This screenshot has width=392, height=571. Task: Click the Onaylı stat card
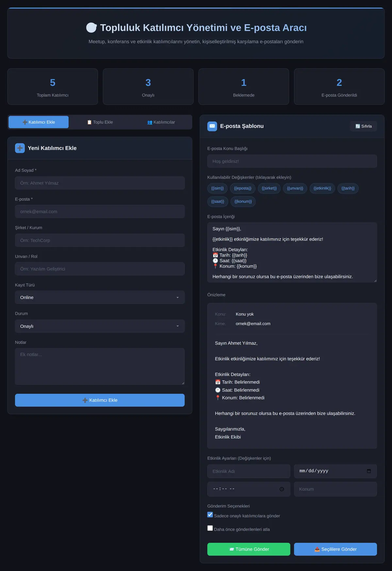point(148,87)
